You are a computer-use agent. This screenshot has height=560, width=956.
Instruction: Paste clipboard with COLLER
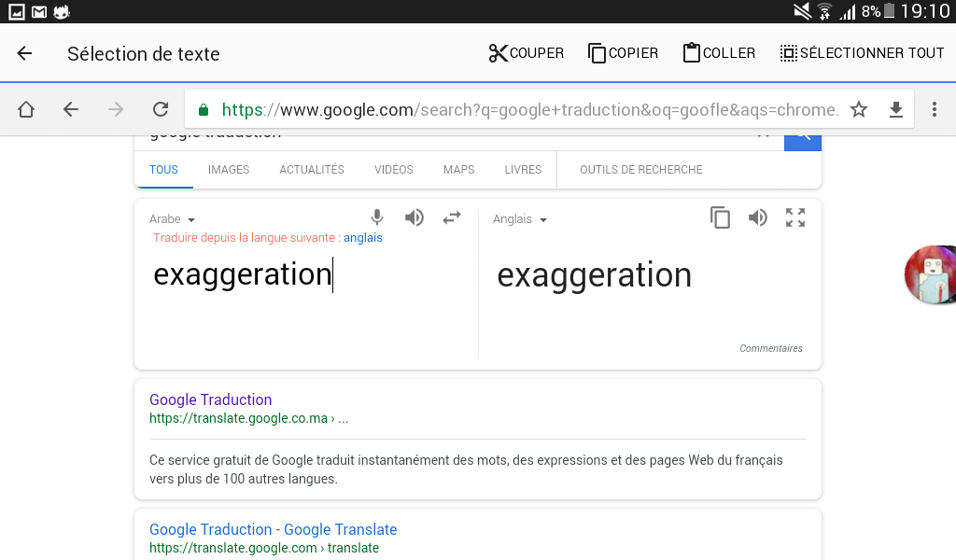(x=719, y=53)
